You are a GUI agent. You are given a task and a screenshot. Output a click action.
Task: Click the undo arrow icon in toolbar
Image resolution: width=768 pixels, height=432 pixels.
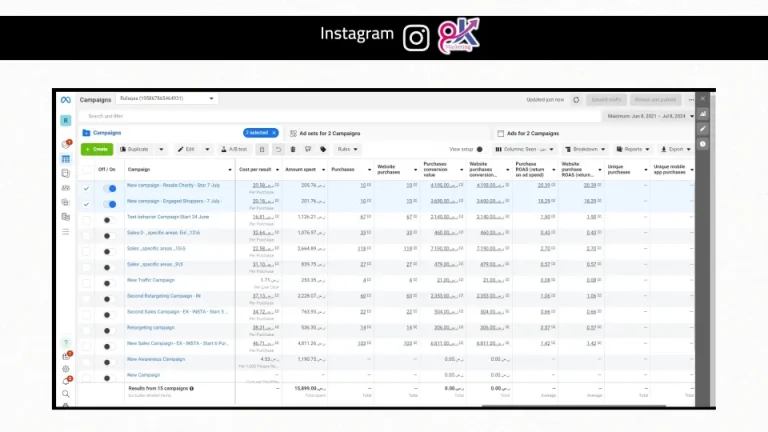pos(278,149)
